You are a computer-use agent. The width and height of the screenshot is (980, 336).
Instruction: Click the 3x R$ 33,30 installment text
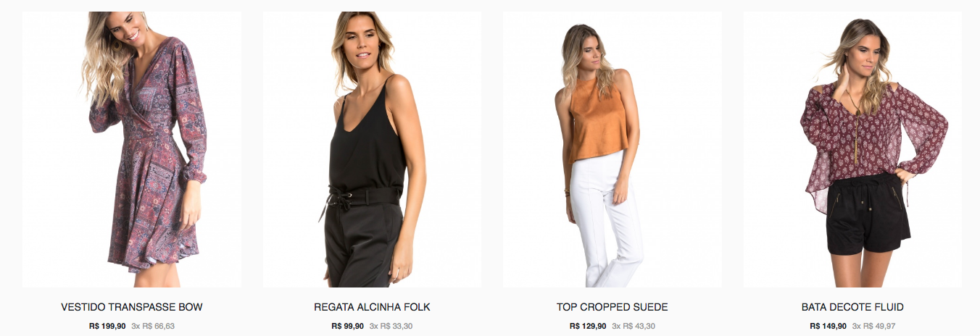(x=391, y=326)
